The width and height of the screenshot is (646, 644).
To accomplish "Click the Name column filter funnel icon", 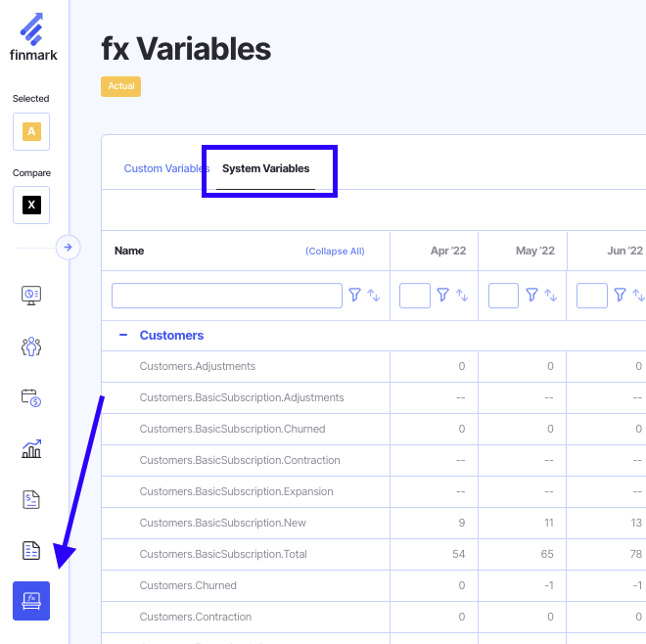I will 355,295.
